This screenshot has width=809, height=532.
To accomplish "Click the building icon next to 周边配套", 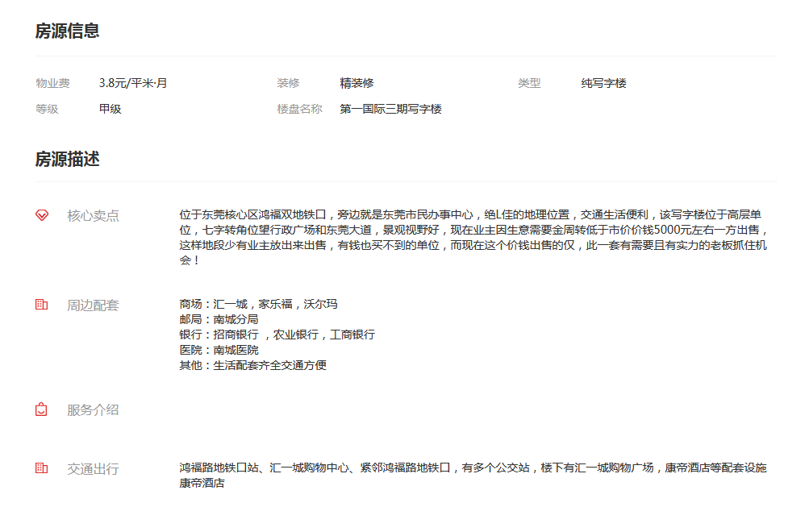I will click(x=42, y=305).
